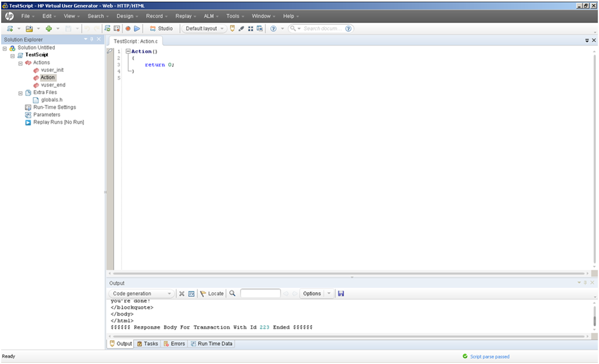Viewport: 599px width, 364px height.
Task: Click the Open Script folder icon
Action: click(x=29, y=29)
